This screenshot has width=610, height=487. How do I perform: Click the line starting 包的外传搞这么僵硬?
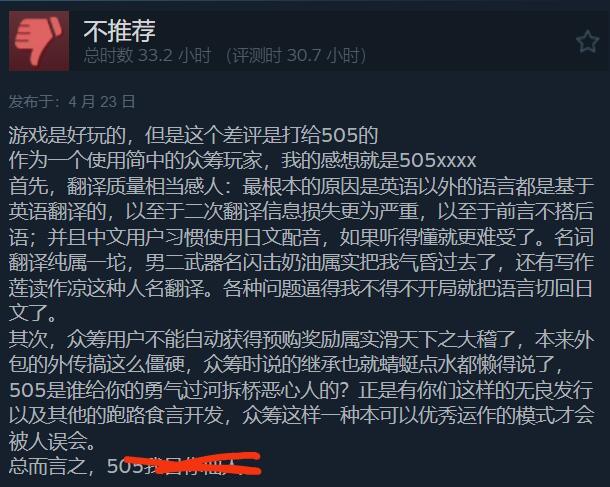(286, 364)
